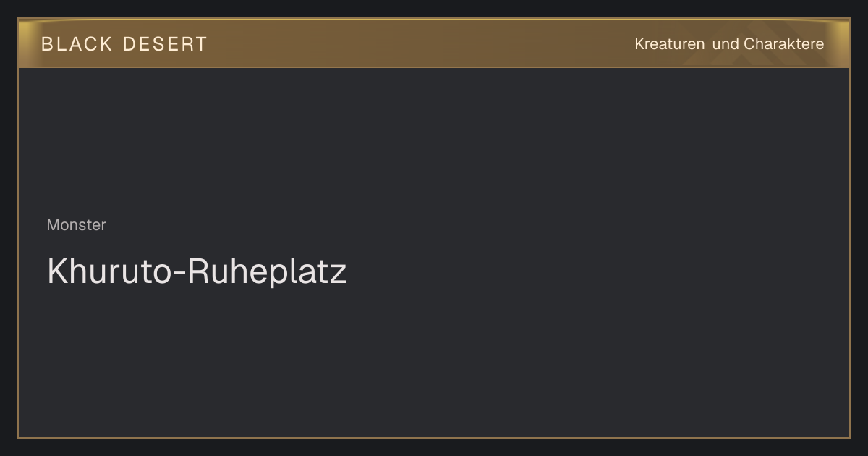Click the 'Ruheplatz' part of the title
Screen dimensions: 868x456
(x=267, y=271)
